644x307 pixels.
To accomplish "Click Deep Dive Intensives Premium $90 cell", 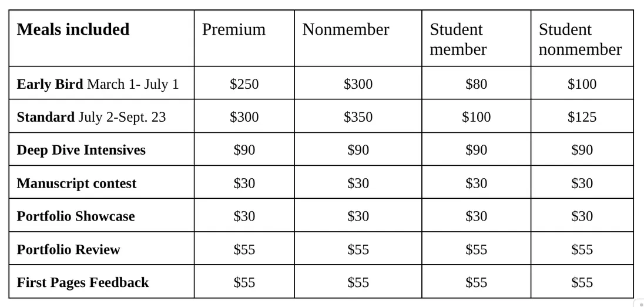I will coord(244,150).
